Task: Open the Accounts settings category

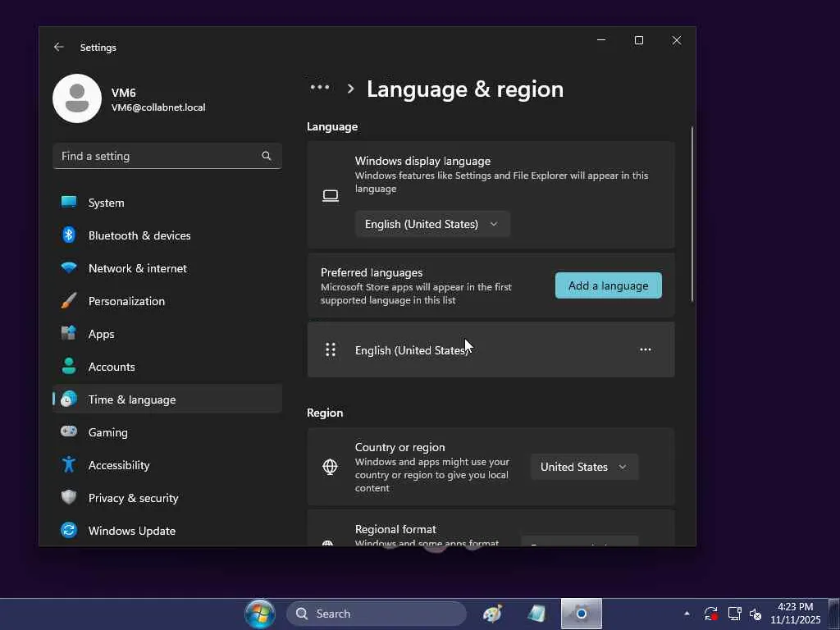Action: [167, 367]
